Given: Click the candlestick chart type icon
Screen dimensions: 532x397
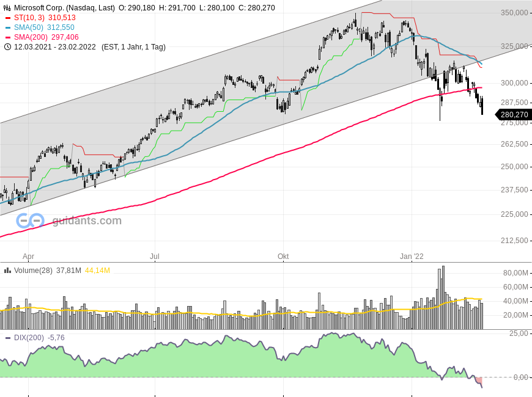Looking at the screenshot, I should point(7,8).
